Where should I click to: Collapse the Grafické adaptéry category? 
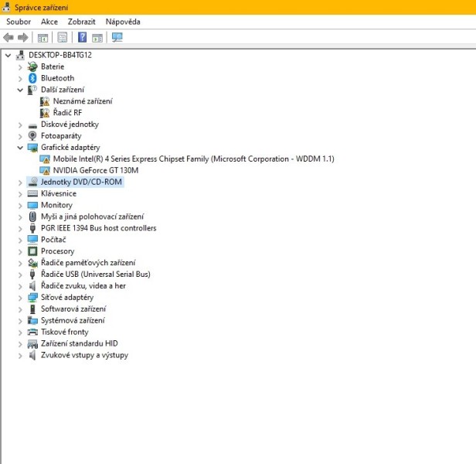(20, 148)
